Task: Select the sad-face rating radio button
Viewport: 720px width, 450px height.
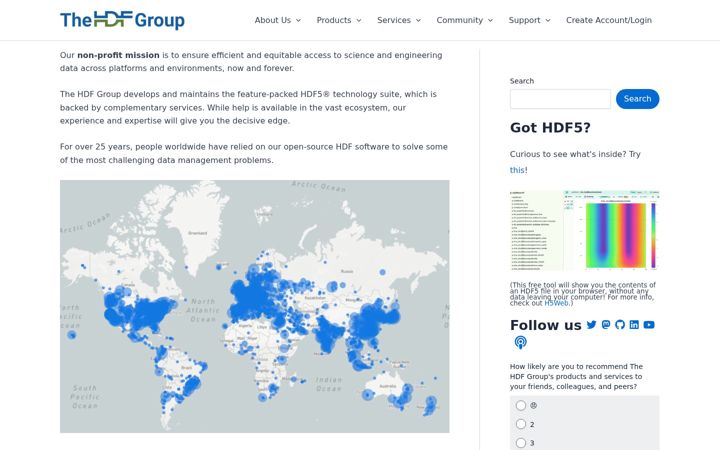Action: 521,405
